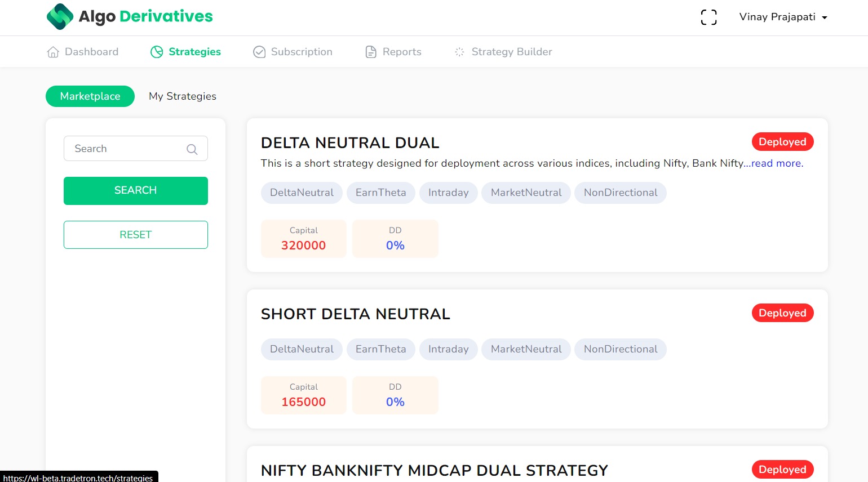This screenshot has width=868, height=482.
Task: Select EarnTheta tag under SHORT DELTA NEUTRAL
Action: pos(380,349)
